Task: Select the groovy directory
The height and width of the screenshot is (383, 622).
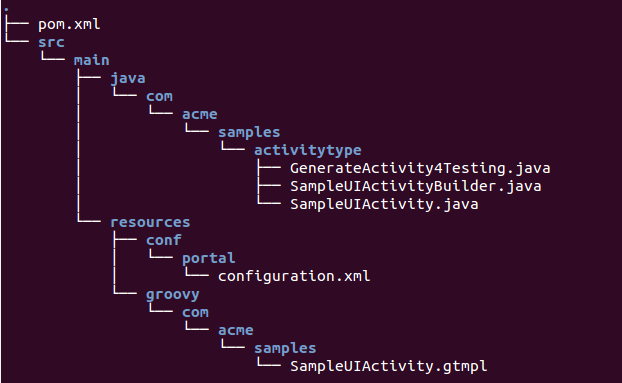Action: (x=173, y=295)
